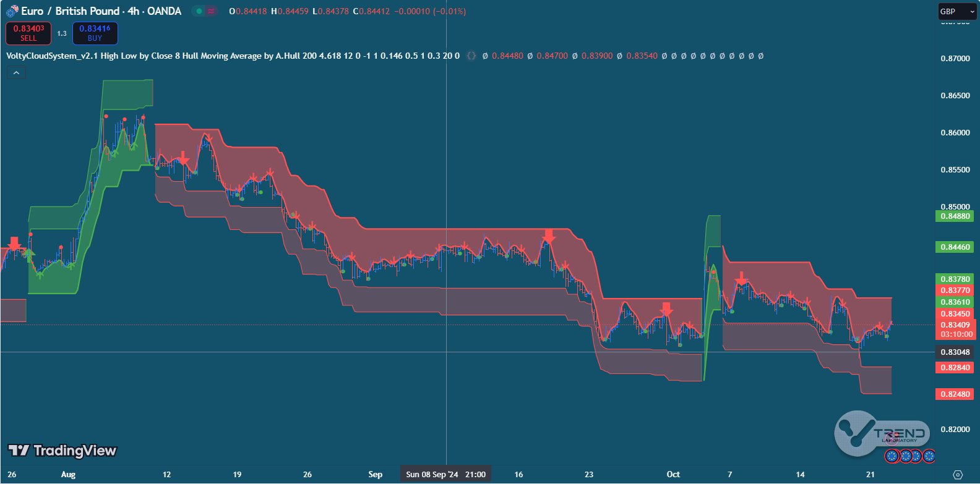Click the 0.82000 price scale label
The height and width of the screenshot is (484, 980).
tap(955, 430)
